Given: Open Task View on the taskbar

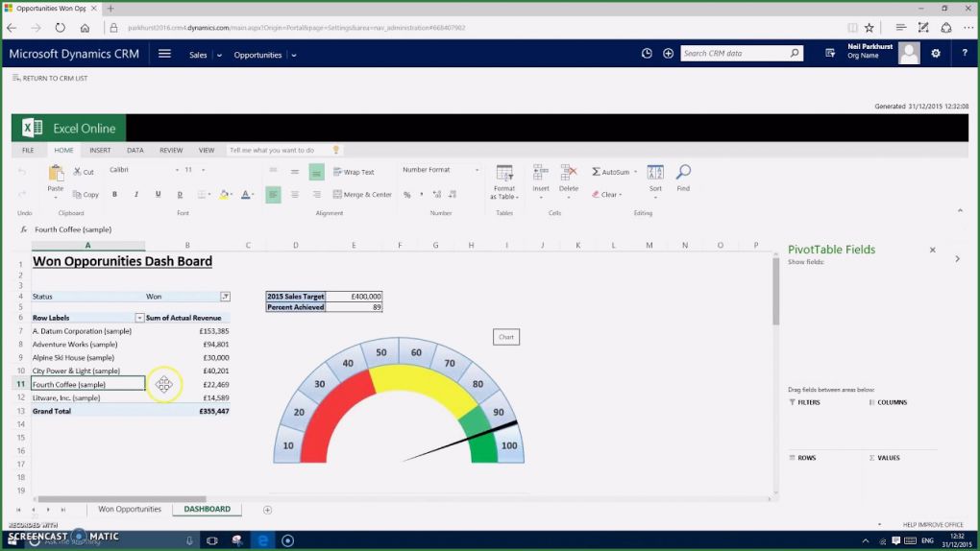Looking at the screenshot, I should 212,540.
